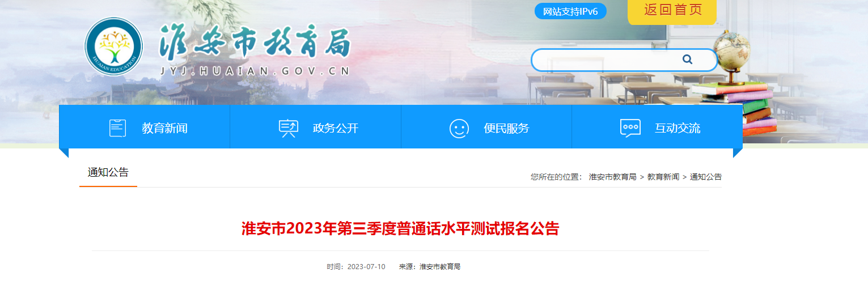Go to 通知公告 in breadcrumb
The width and height of the screenshot is (868, 285).
click(706, 177)
